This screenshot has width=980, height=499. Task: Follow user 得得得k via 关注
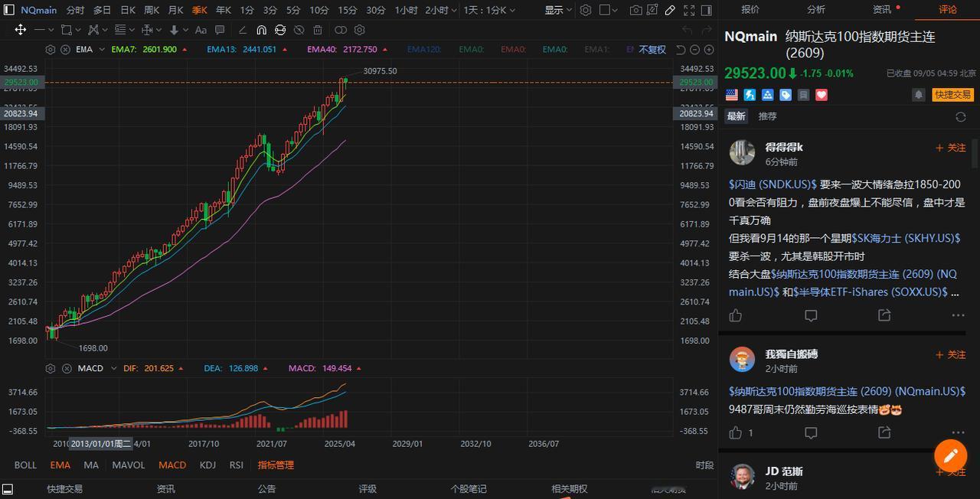[951, 148]
